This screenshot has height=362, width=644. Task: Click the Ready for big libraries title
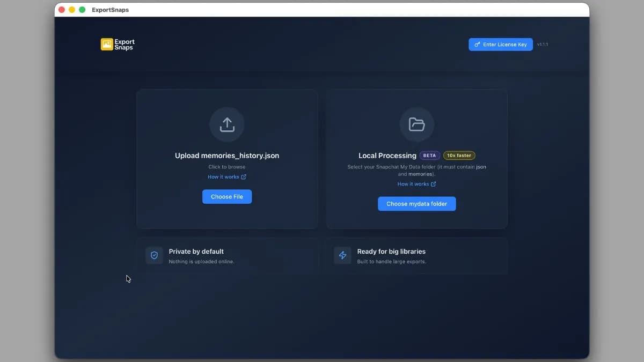click(391, 251)
